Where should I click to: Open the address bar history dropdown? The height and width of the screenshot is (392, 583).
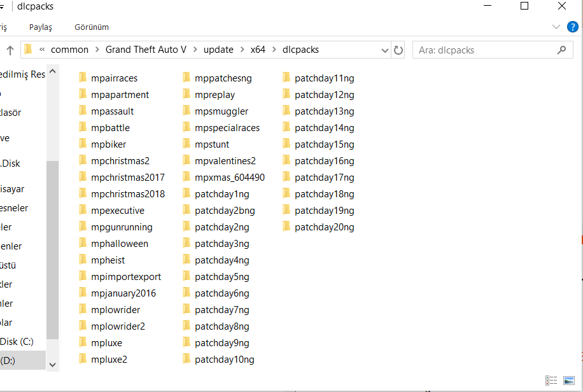(x=384, y=49)
